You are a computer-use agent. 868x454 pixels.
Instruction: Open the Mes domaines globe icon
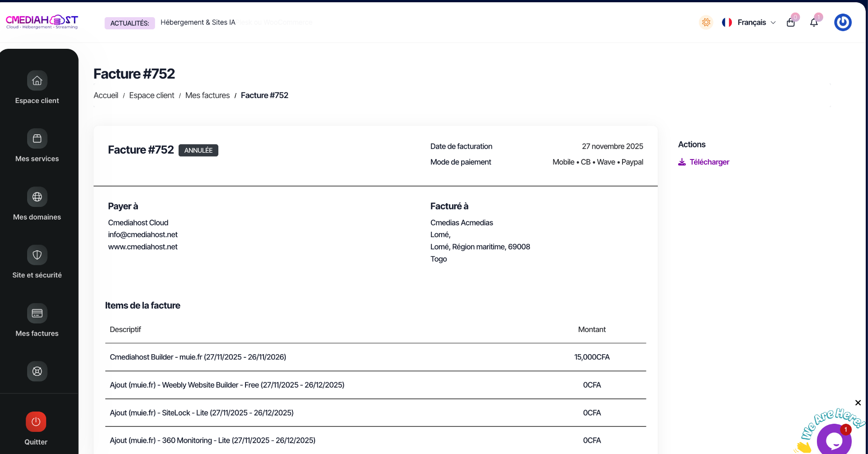[x=37, y=197]
